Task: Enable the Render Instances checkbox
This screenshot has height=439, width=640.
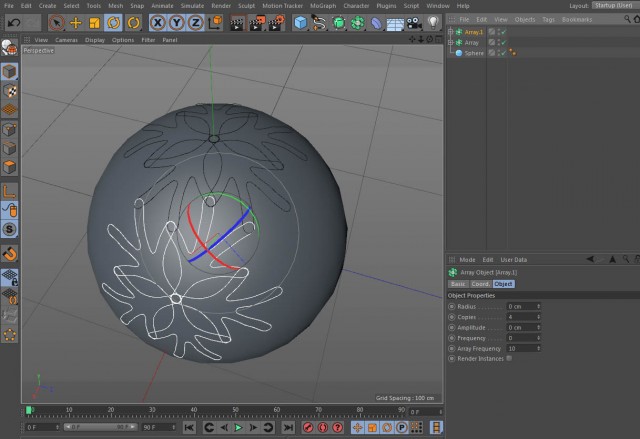Action: 509,359
